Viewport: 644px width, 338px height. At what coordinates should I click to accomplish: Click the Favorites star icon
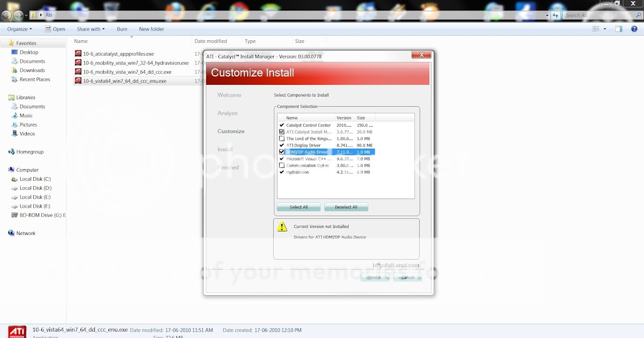click(11, 43)
